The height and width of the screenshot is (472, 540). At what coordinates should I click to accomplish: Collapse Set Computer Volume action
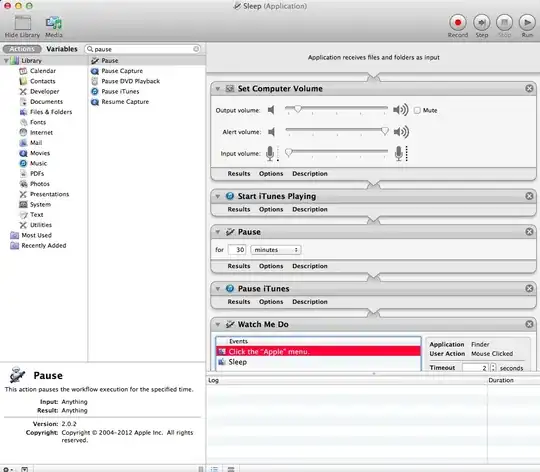coord(218,89)
